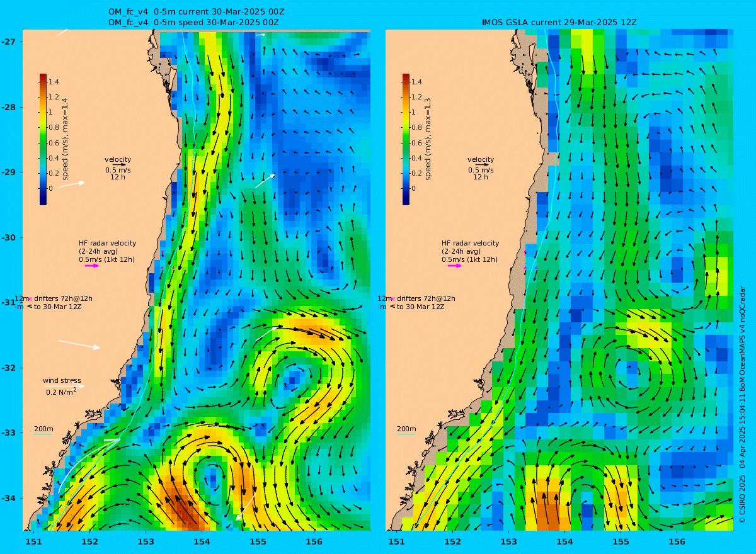Click the '1.4' tick on left colour bar
This screenshot has width=756, height=554.
pos(54,82)
